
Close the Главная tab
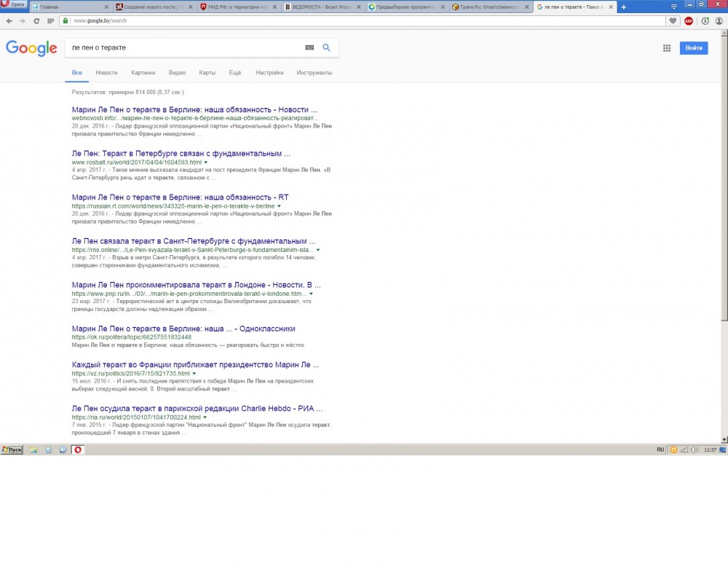click(x=106, y=7)
